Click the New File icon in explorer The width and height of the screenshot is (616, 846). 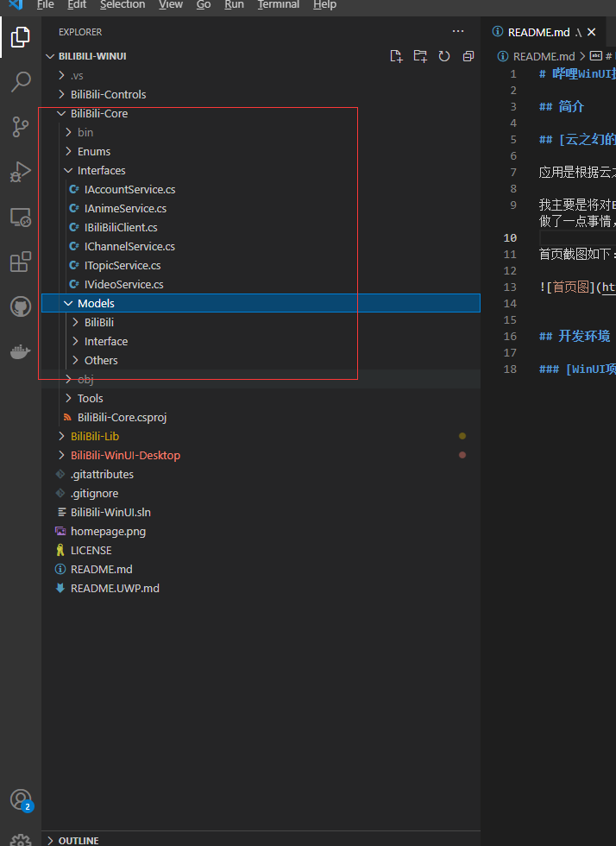coord(396,56)
